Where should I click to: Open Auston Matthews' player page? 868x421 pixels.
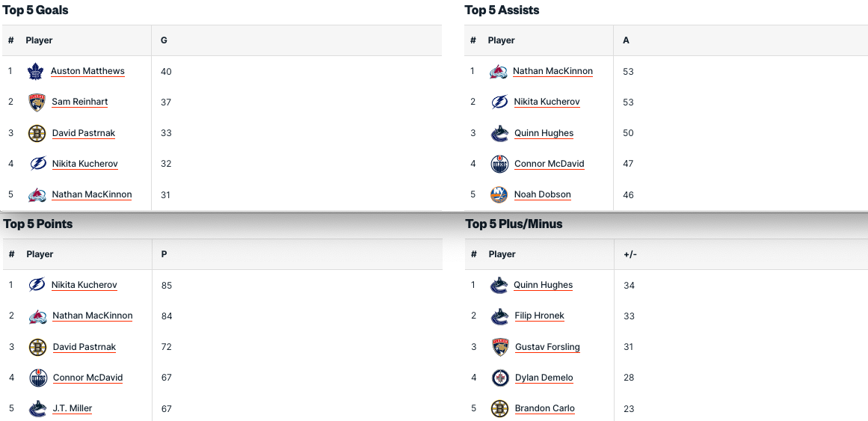pyautogui.click(x=87, y=72)
